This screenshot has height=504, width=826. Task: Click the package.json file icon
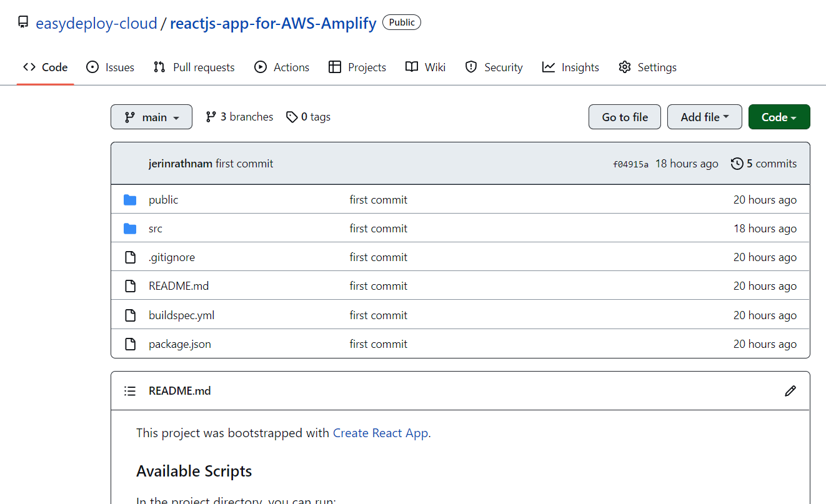130,344
